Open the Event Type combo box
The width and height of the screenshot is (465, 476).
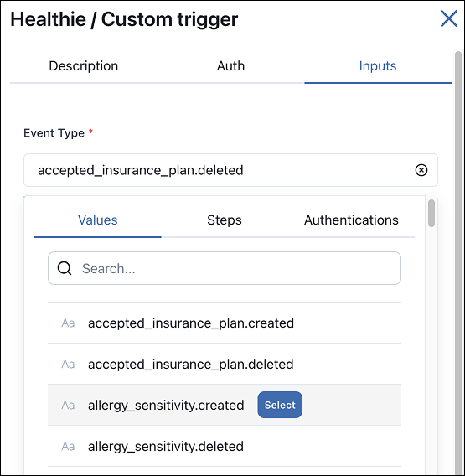point(230,170)
